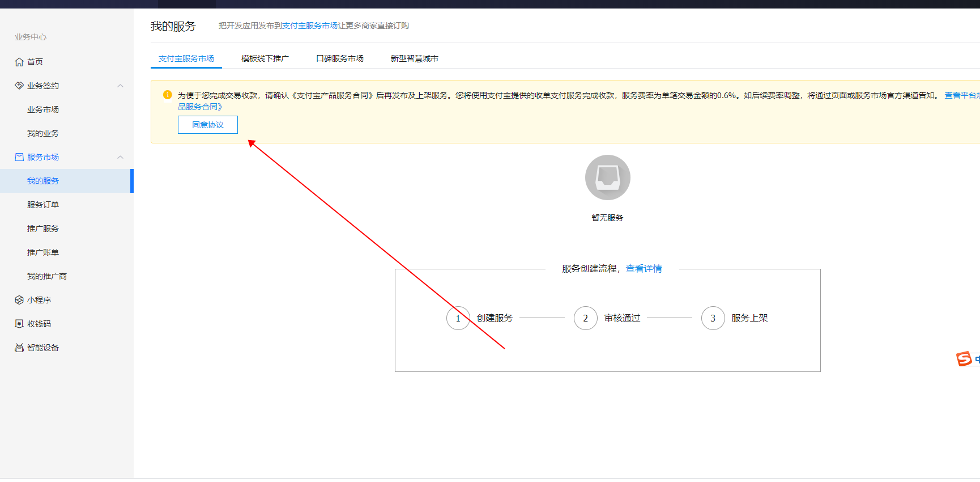This screenshot has height=482, width=980.
Task: Open 收钱码 menu label
Action: 39,324
